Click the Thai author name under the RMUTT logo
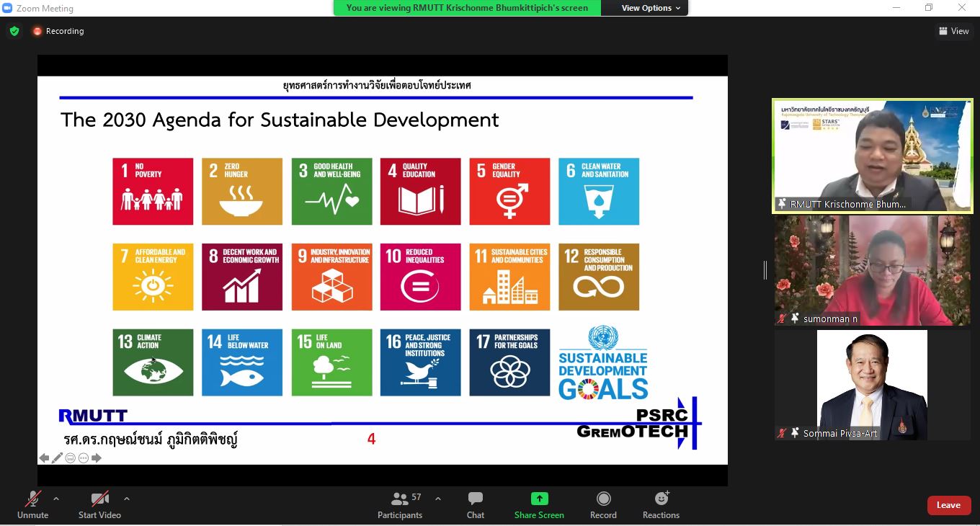Screen dimensions: 980x526 pos(151,440)
